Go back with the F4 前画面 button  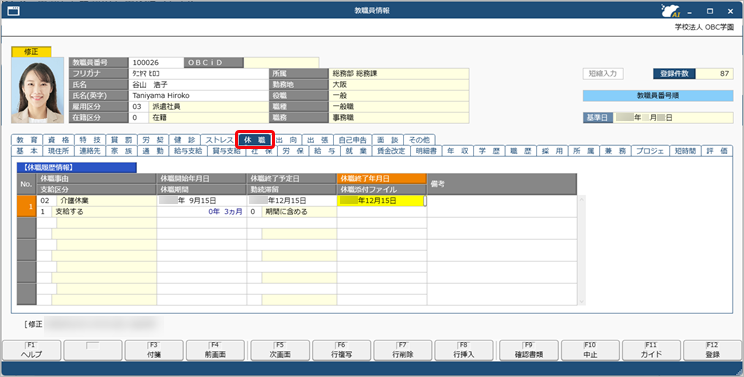215,350
